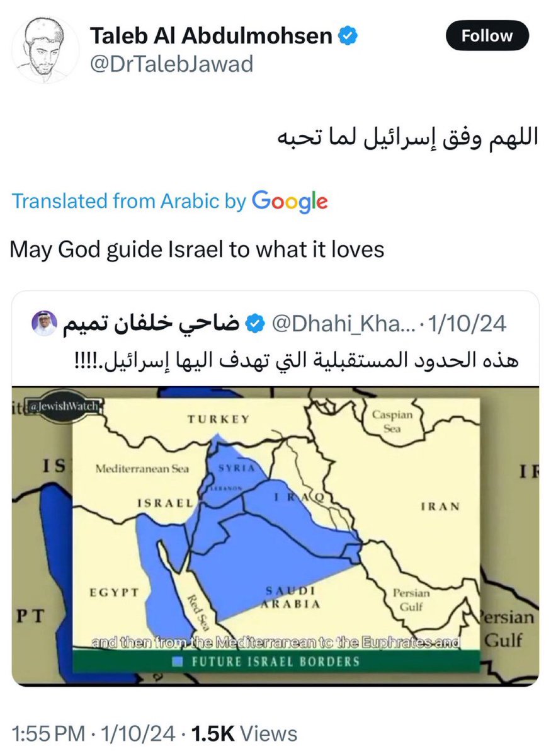The image size is (551, 756).
Task: Open the quoted author's Arabic display name
Action: 151,324
